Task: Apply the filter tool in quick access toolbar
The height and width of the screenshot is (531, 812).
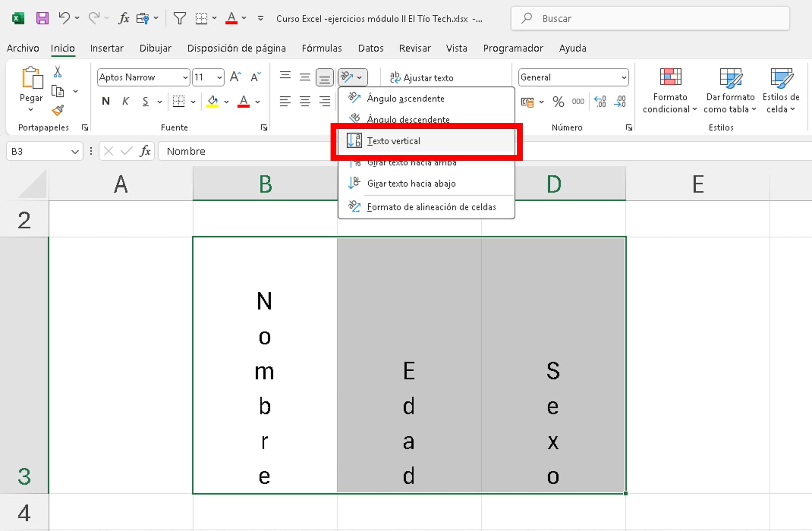Action: [180, 18]
